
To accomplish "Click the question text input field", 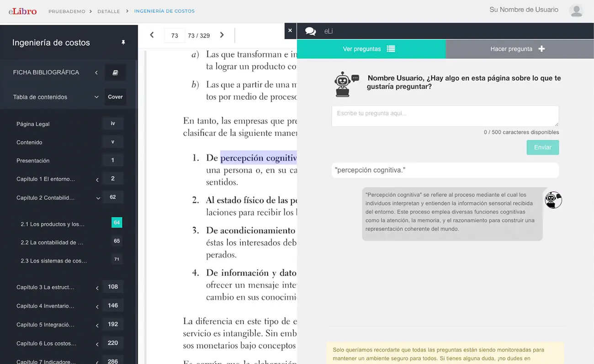I will [x=445, y=116].
